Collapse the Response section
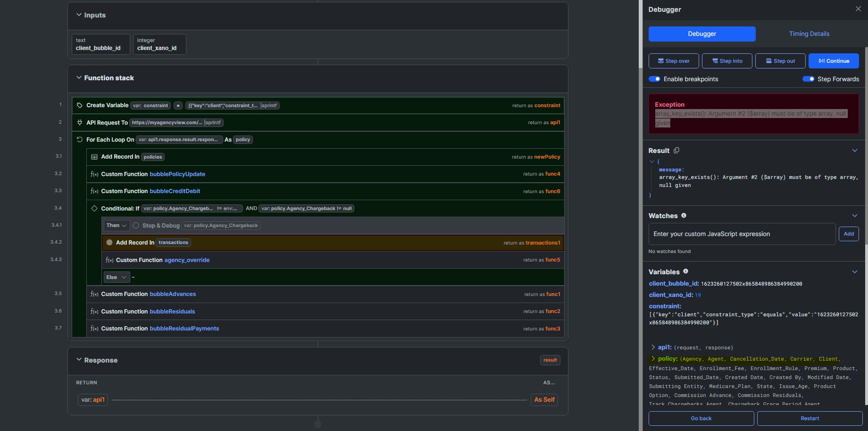The width and height of the screenshot is (868, 431). 79,360
